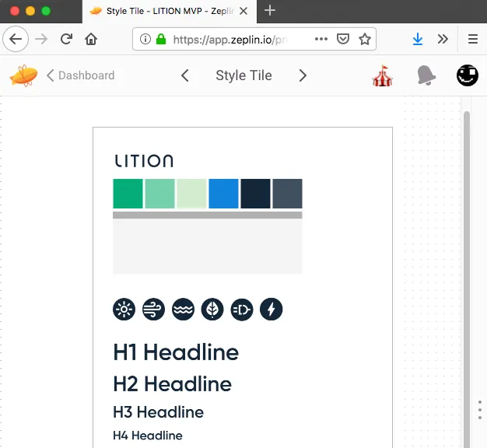This screenshot has height=448, width=487.
Task: Bookmark this page with the star
Action: [365, 39]
